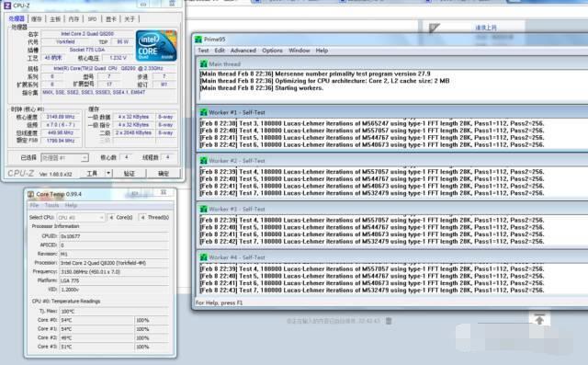Click the Prime95 icon in title bar
588x365 pixels.
pyautogui.click(x=198, y=40)
